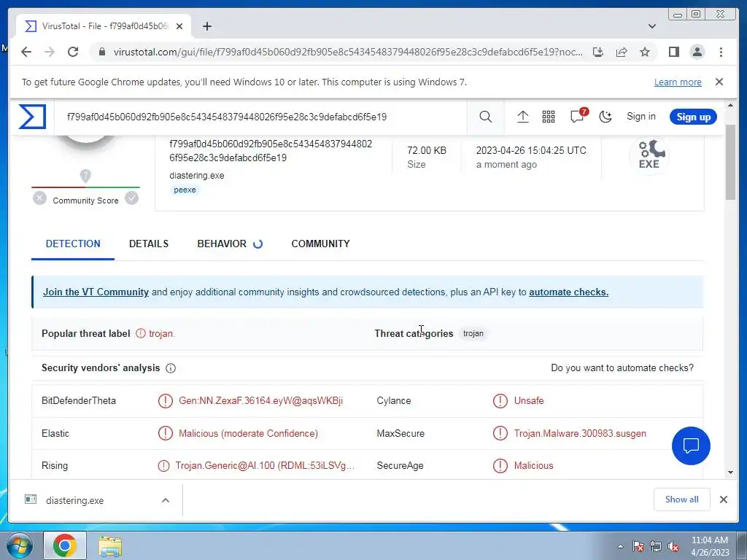Close the VirusTotal browser tab
Image resolution: width=747 pixels, height=560 pixels.
pos(179,26)
